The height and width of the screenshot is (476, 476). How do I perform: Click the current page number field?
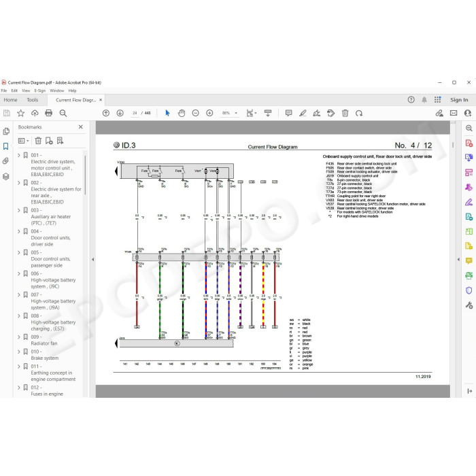pyautogui.click(x=135, y=113)
